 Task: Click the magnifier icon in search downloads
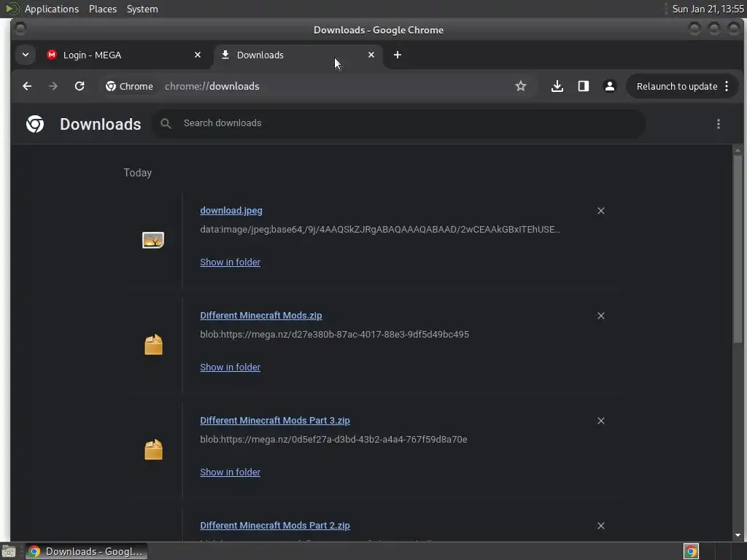point(166,124)
